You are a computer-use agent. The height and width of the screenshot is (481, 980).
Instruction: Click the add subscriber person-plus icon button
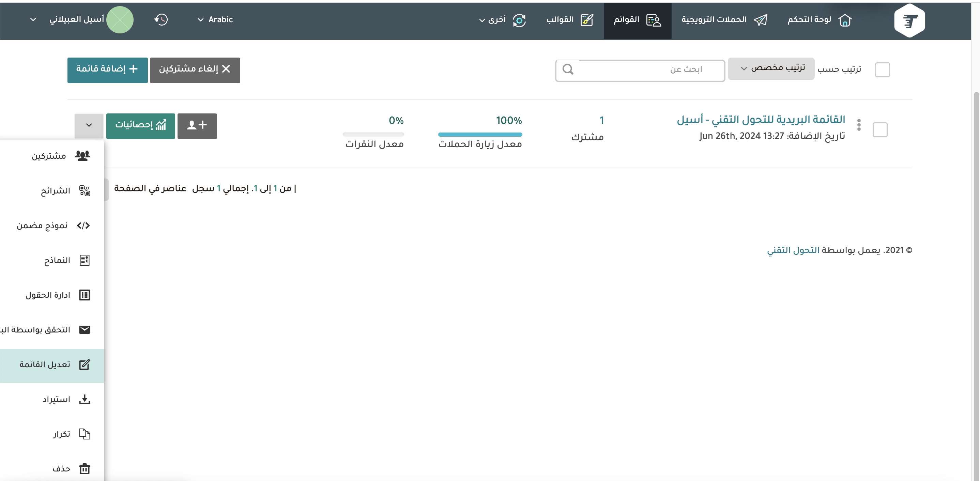click(x=197, y=126)
